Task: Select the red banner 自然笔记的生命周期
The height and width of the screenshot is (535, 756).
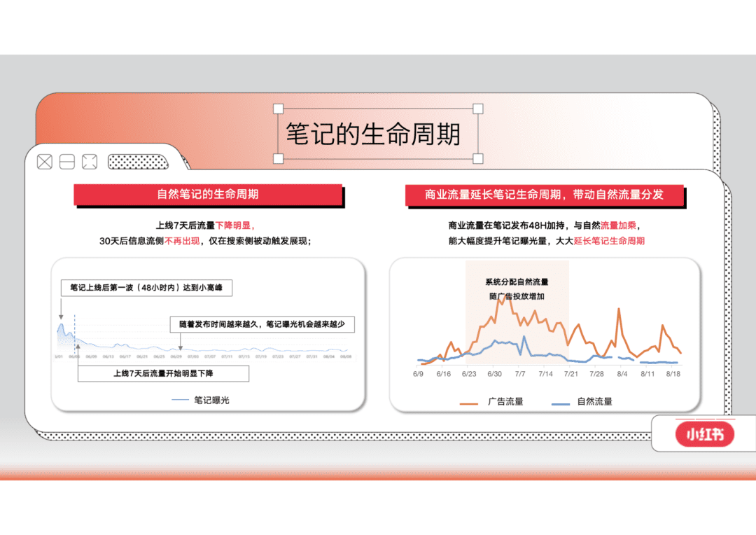Action: pyautogui.click(x=208, y=195)
